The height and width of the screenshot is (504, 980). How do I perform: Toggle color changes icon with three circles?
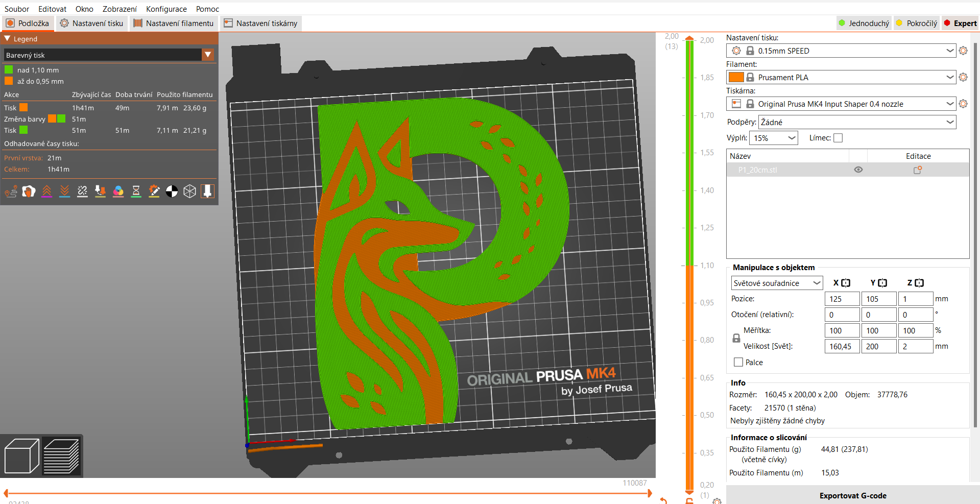coord(118,191)
